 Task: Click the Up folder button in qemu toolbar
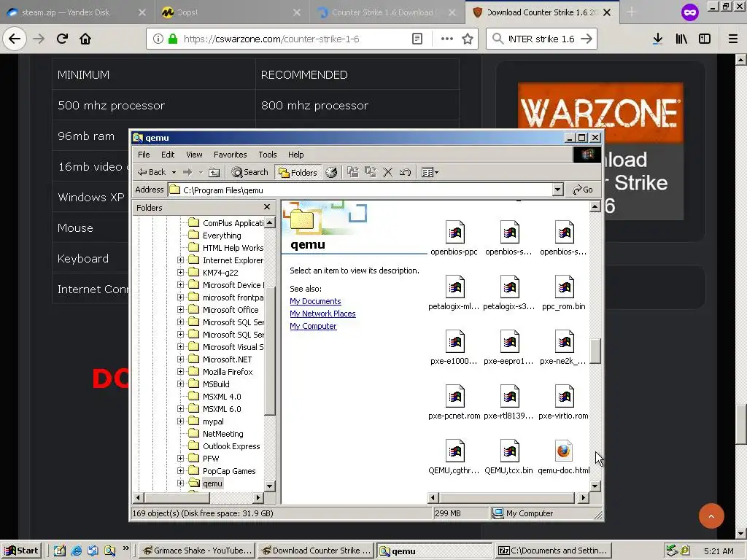tap(214, 172)
